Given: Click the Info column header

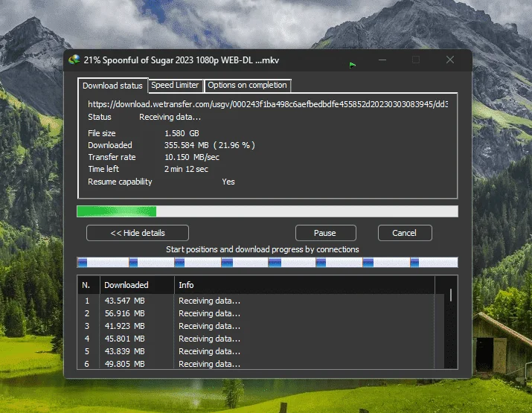Looking at the screenshot, I should pyautogui.click(x=304, y=285).
